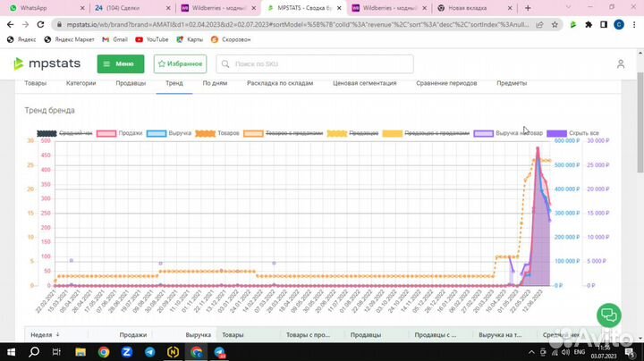Focus the Поиск по SKU search field
The height and width of the screenshot is (361, 644).
[315, 64]
